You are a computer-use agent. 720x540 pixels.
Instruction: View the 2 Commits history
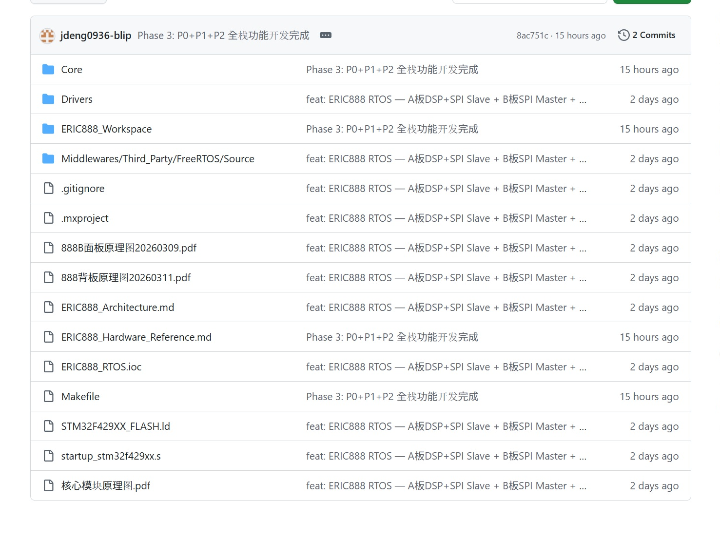pyautogui.click(x=653, y=35)
